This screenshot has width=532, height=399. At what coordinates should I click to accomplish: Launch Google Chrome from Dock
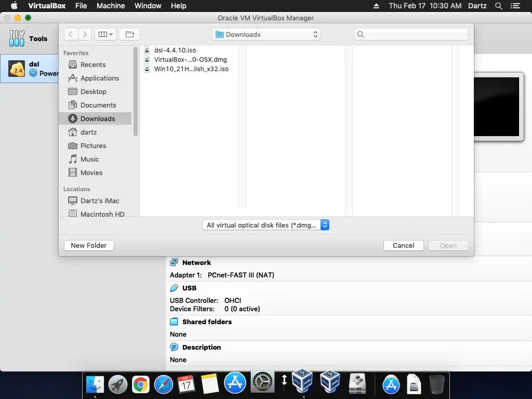tap(140, 384)
